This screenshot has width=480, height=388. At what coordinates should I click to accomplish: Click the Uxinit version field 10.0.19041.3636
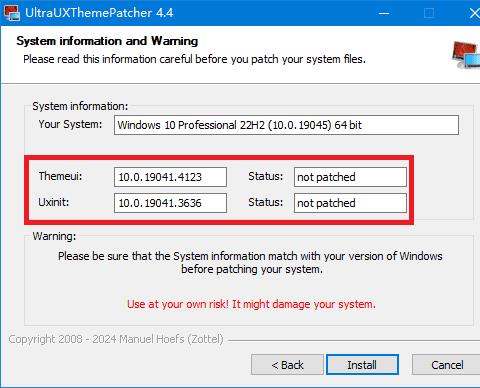(170, 203)
